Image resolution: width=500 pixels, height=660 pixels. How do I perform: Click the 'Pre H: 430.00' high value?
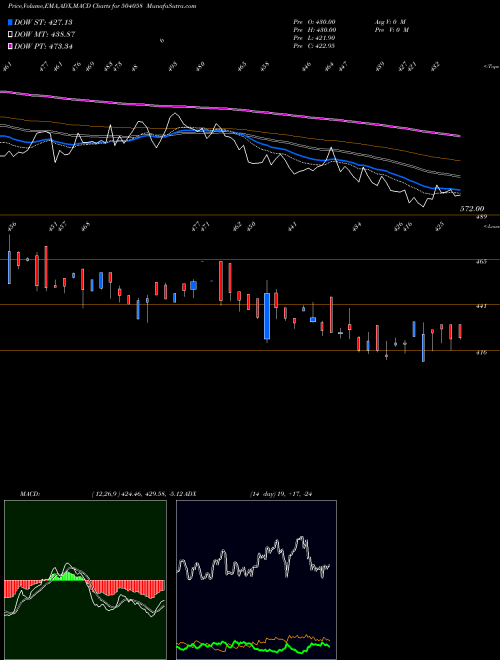[x=314, y=30]
